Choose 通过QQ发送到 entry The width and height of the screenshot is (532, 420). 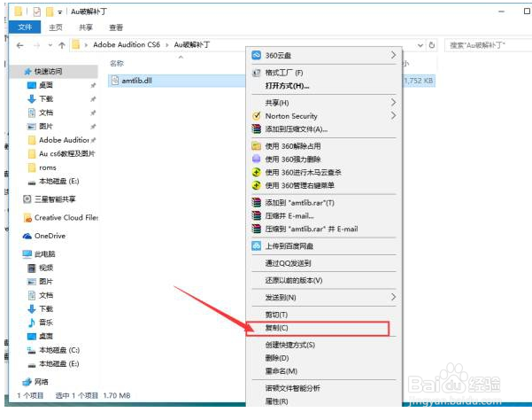(x=324, y=263)
